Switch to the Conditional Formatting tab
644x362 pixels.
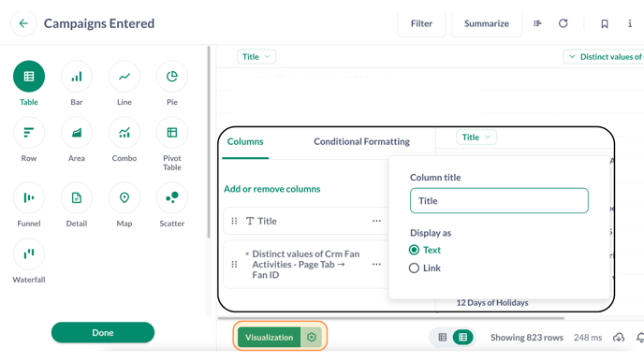[361, 141]
